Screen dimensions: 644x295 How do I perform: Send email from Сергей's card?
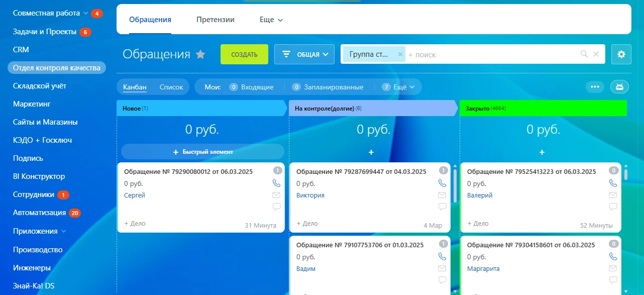point(276,195)
